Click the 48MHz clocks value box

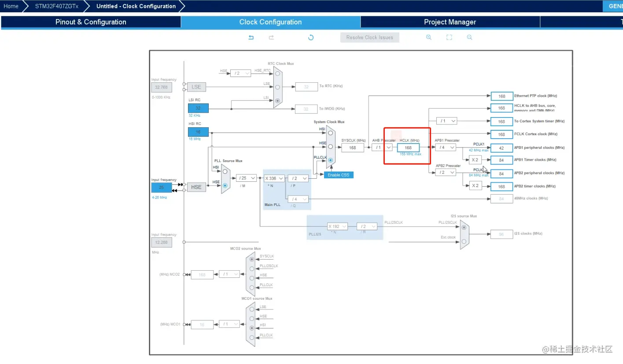coord(502,199)
